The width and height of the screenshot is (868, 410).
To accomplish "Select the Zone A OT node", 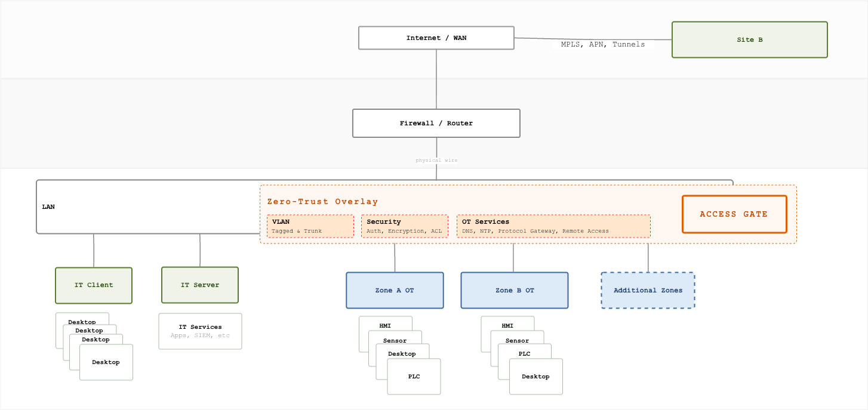I will click(395, 290).
